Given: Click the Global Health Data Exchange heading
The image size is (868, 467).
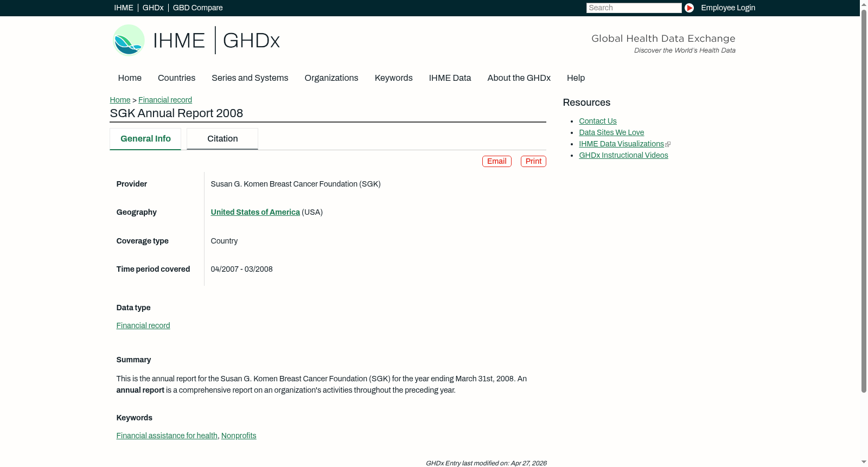Looking at the screenshot, I should 663,39.
